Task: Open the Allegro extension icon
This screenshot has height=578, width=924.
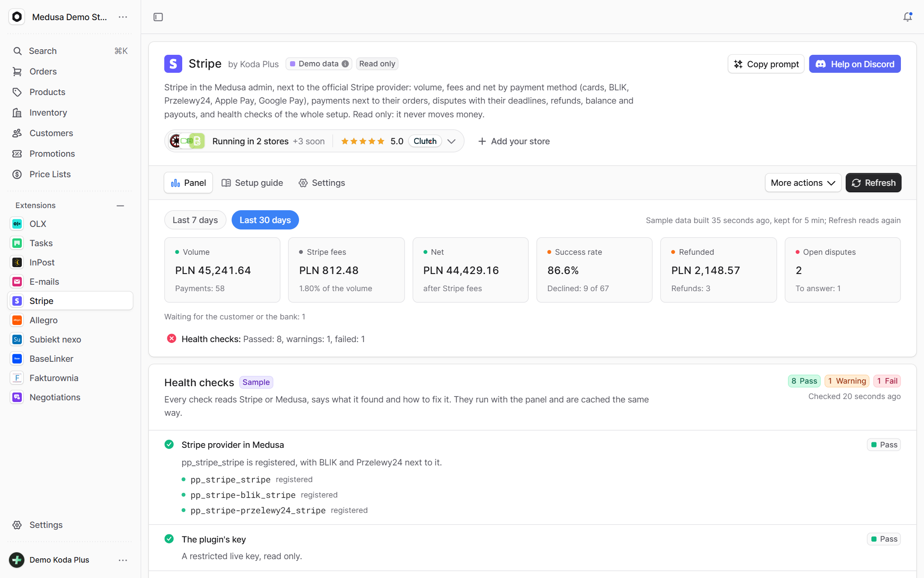Action: pos(17,320)
